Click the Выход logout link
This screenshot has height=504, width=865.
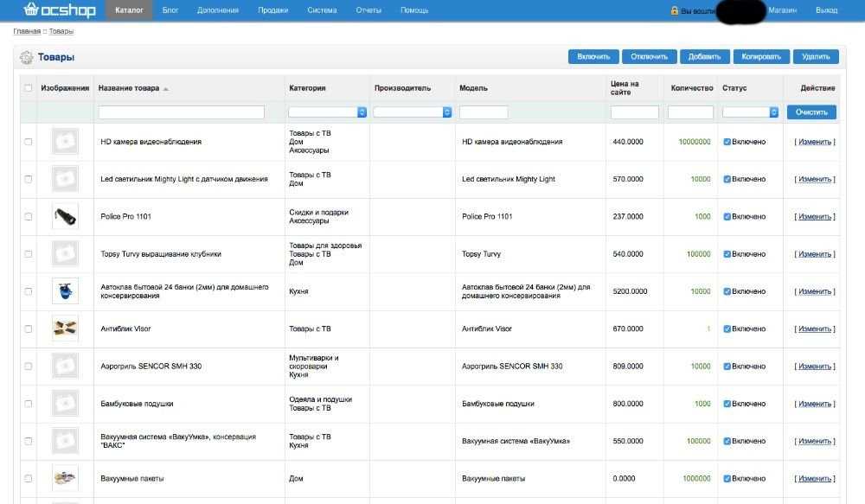click(x=826, y=10)
